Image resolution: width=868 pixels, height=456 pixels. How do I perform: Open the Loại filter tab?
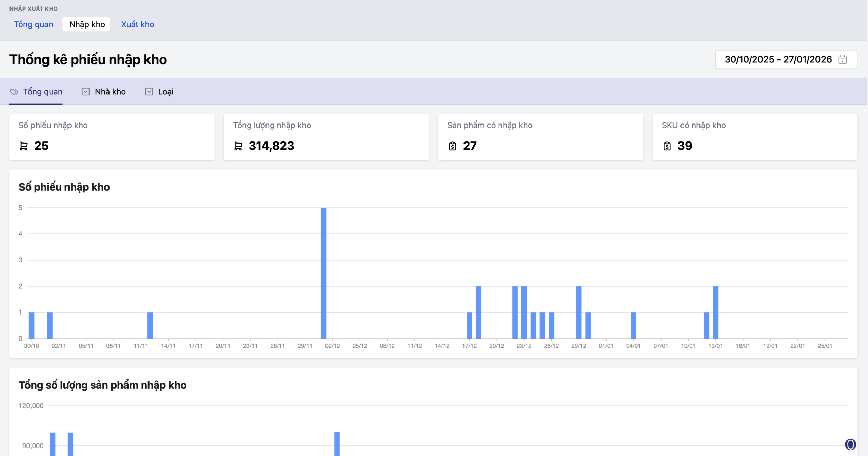[165, 92]
